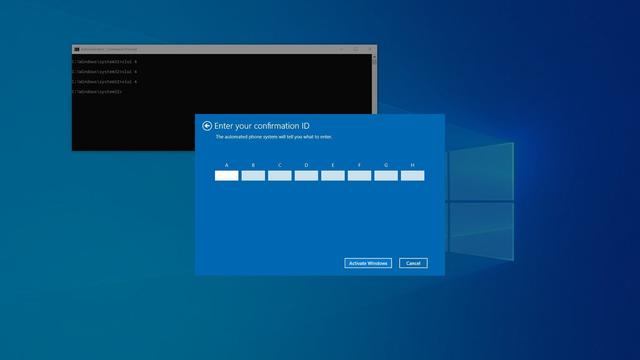Open the Command Prompt window's title bar icon

pos(77,49)
